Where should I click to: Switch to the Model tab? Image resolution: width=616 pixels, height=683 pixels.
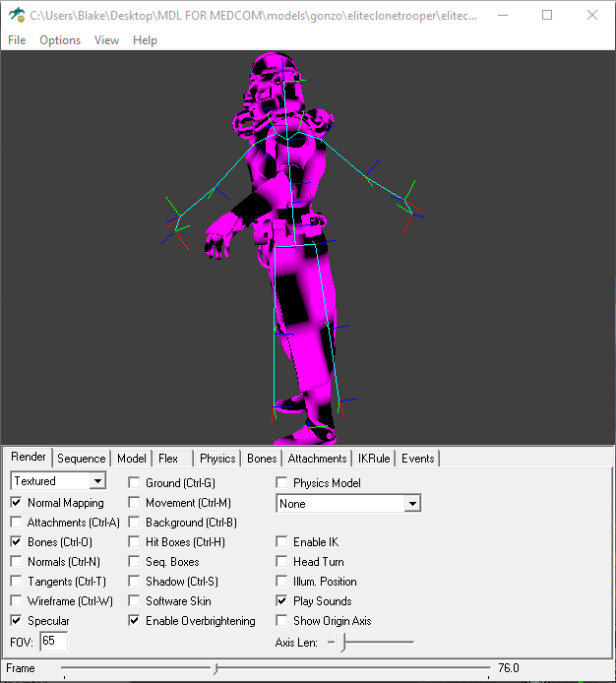pyautogui.click(x=132, y=459)
